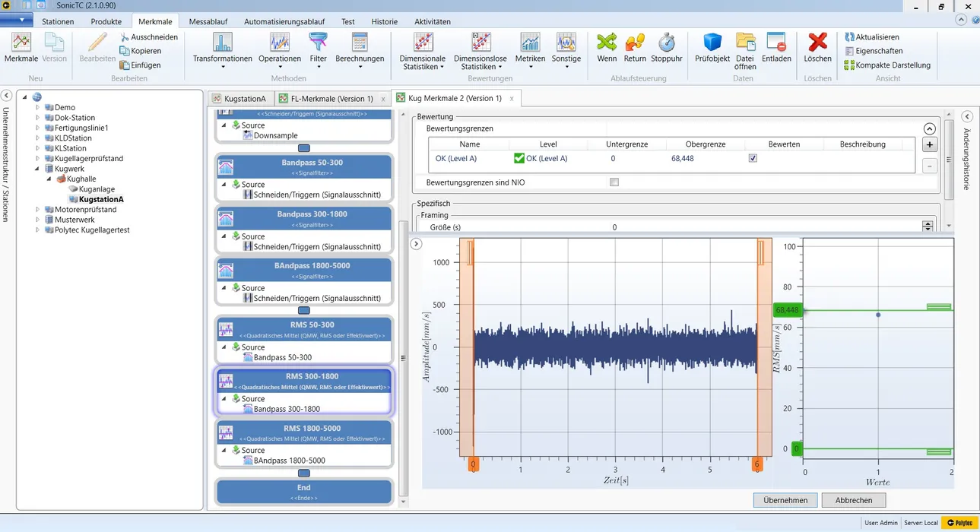Open Dimensionslose Statistiken menu
This screenshot has height=532, width=980.
click(480, 51)
